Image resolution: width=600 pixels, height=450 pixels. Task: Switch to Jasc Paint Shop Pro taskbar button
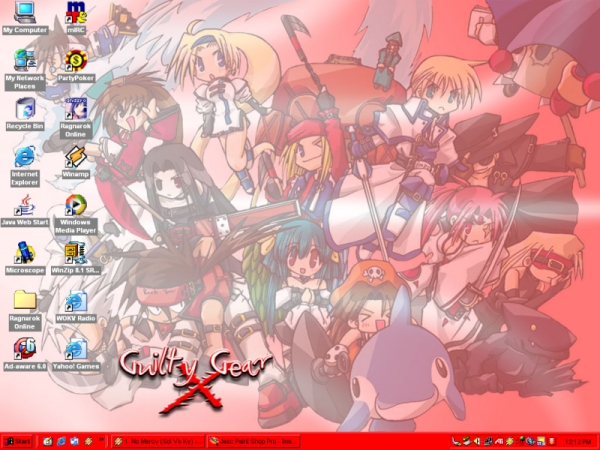coord(253,441)
